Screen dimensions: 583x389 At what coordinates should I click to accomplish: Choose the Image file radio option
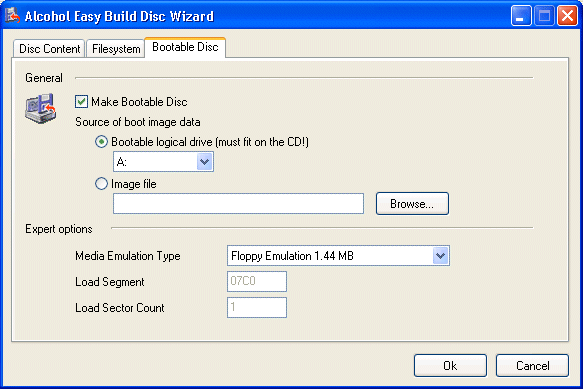[102, 184]
